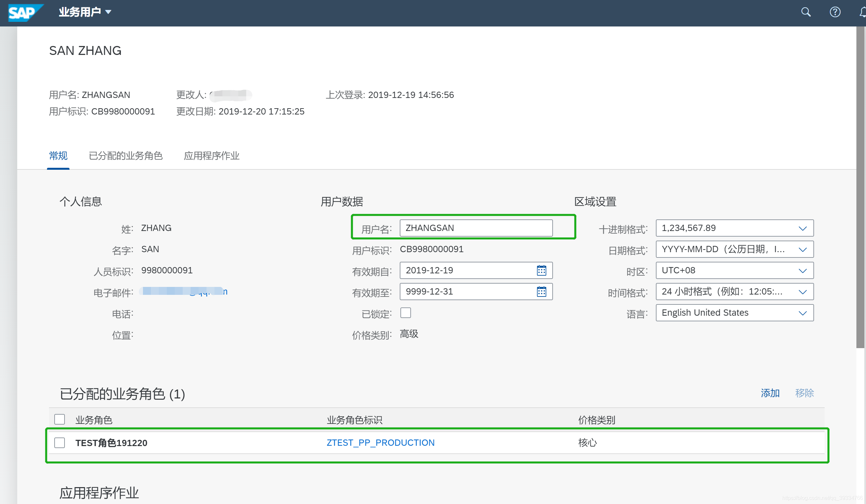Expand the 时区 dropdown

803,270
